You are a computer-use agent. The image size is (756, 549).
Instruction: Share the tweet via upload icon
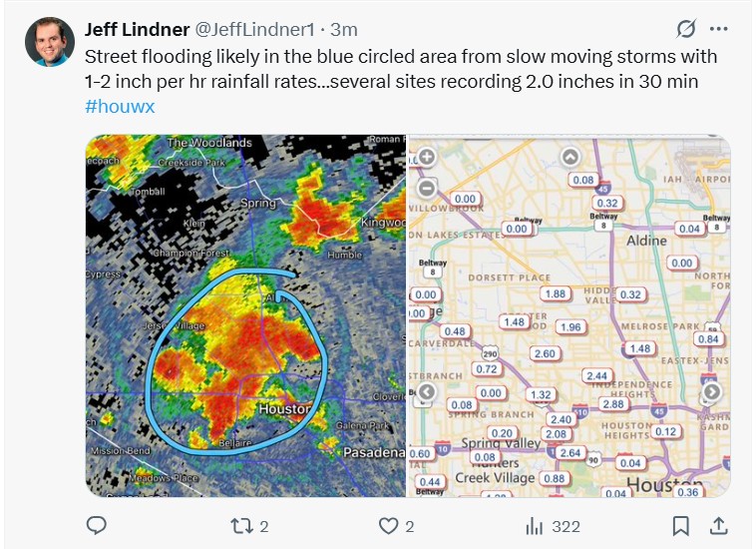pos(718,525)
